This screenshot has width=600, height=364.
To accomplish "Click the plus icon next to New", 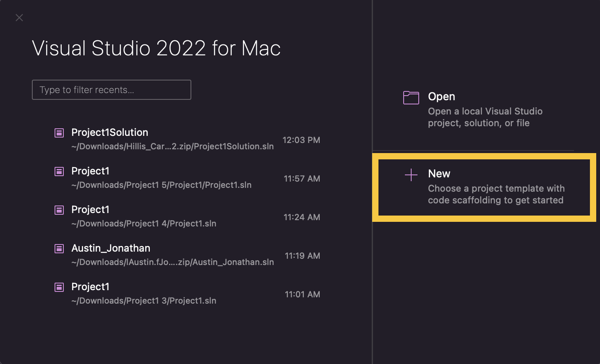I will pyautogui.click(x=411, y=175).
